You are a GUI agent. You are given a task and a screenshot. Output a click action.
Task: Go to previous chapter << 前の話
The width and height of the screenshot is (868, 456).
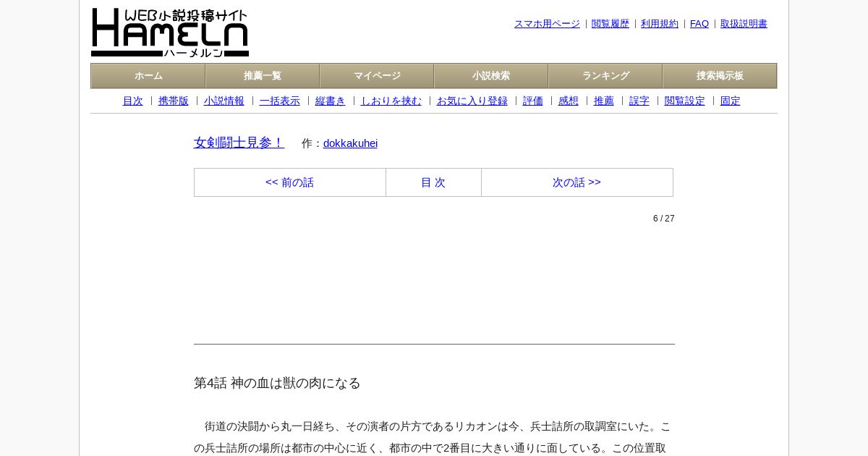(290, 182)
